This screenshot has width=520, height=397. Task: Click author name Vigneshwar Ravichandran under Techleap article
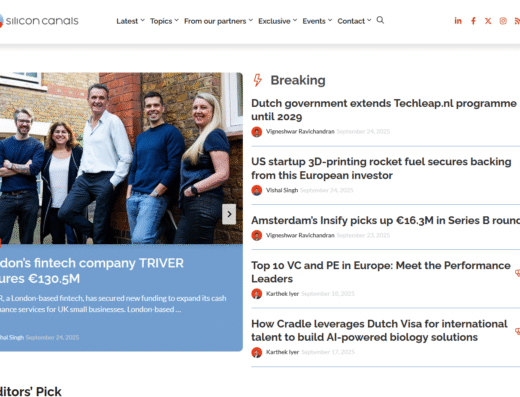(x=300, y=132)
